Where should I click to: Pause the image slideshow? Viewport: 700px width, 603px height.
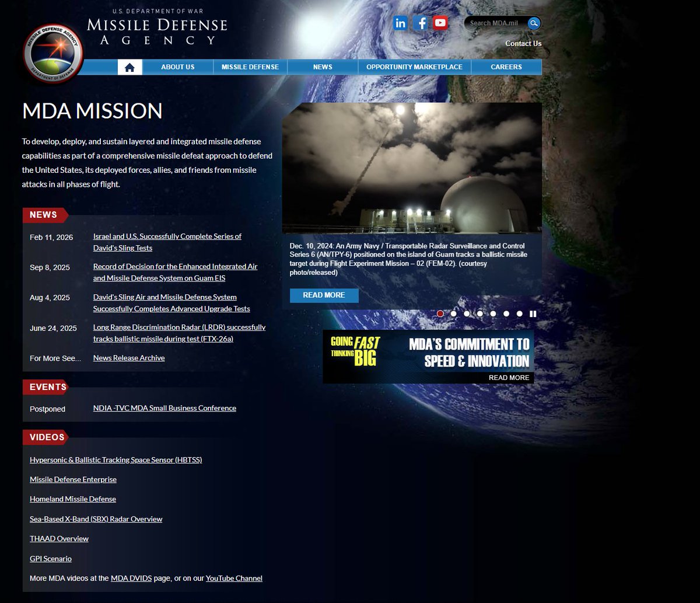(533, 313)
